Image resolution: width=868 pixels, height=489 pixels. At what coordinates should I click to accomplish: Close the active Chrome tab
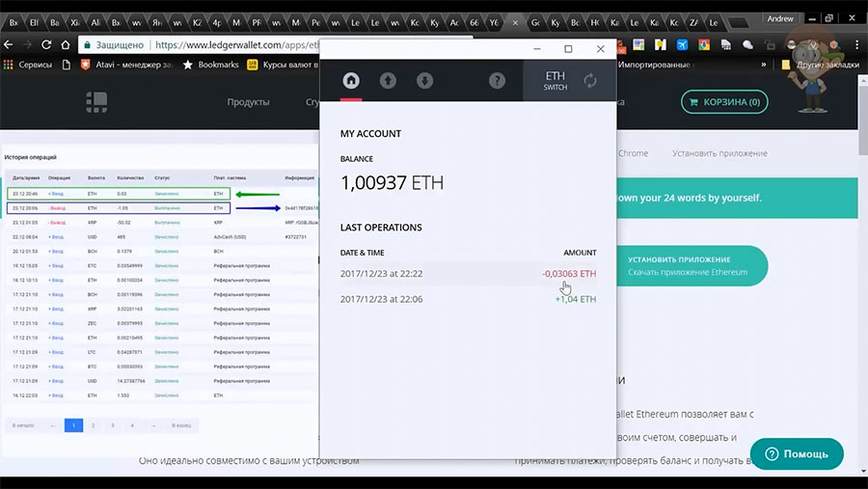click(x=515, y=23)
